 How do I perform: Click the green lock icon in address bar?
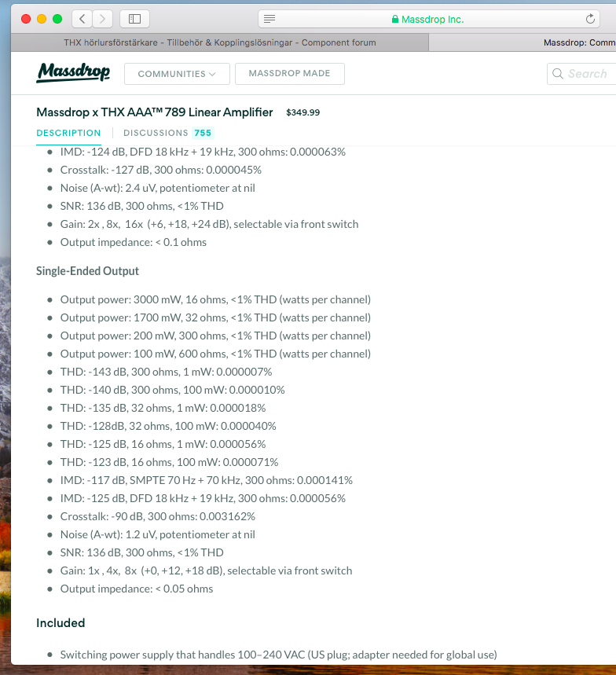394,20
